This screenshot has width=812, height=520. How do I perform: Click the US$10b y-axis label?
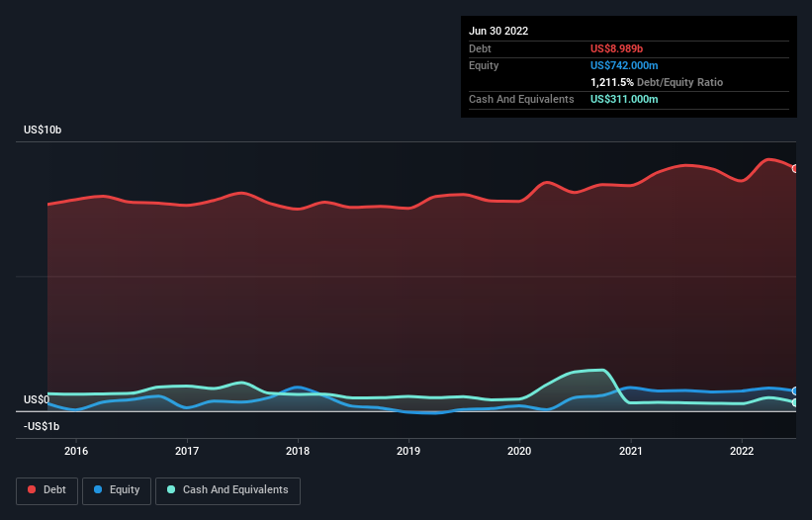pos(43,130)
